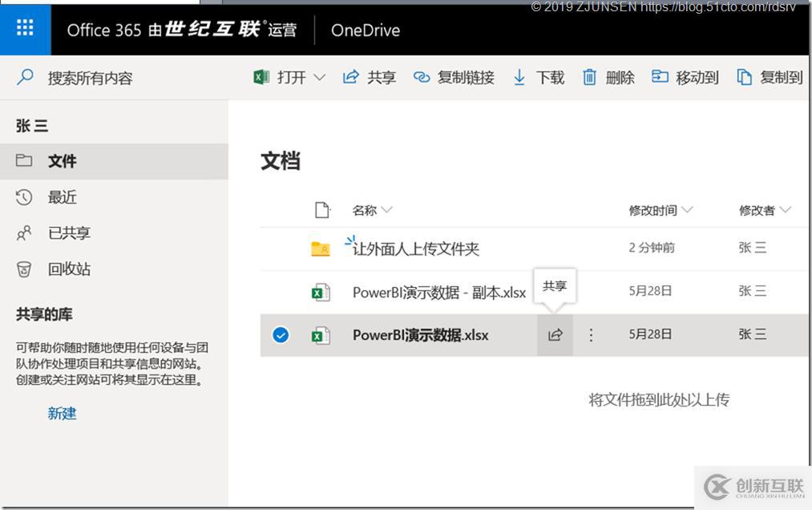Click the folder icon beside 文件
Screen dimensions: 812x510
click(x=24, y=160)
